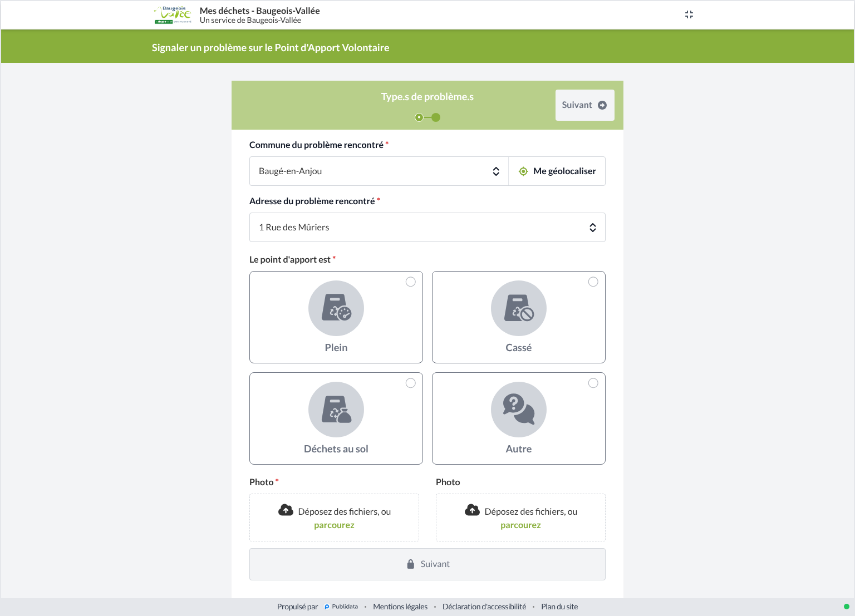Open the Déclaration d'accessibilité link

click(484, 607)
